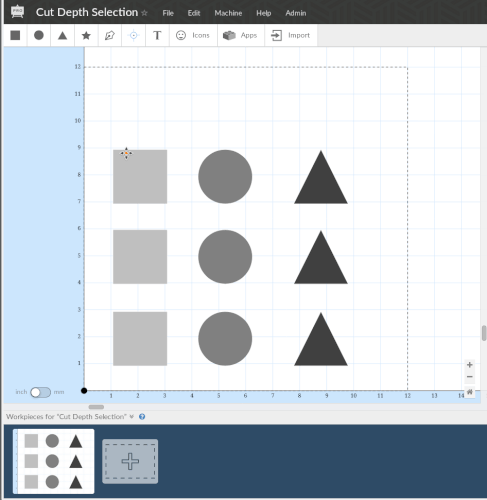
Task: Open the File menu
Action: pyautogui.click(x=168, y=13)
